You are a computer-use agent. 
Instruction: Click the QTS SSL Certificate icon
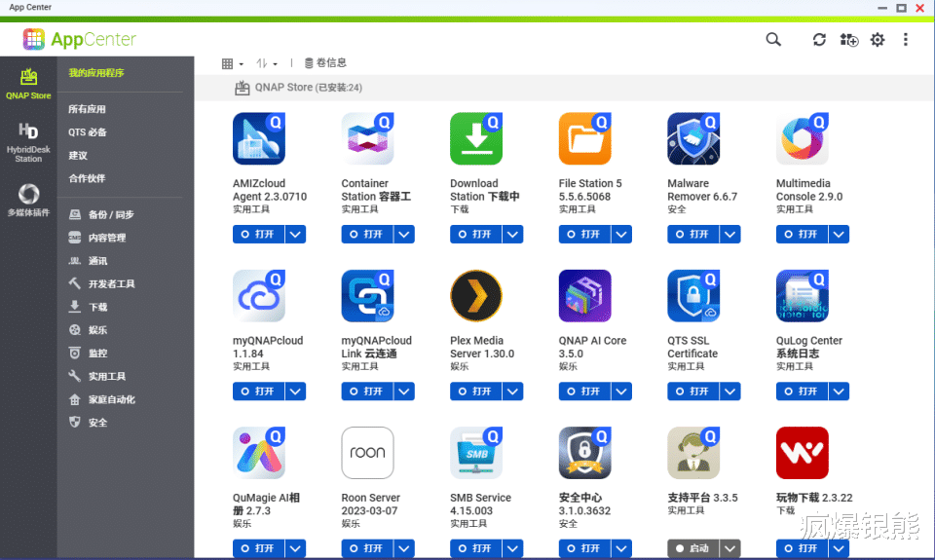693,296
